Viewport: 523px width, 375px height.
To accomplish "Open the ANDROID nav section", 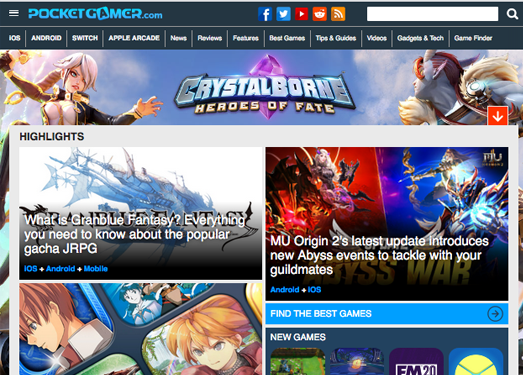I will click(46, 38).
